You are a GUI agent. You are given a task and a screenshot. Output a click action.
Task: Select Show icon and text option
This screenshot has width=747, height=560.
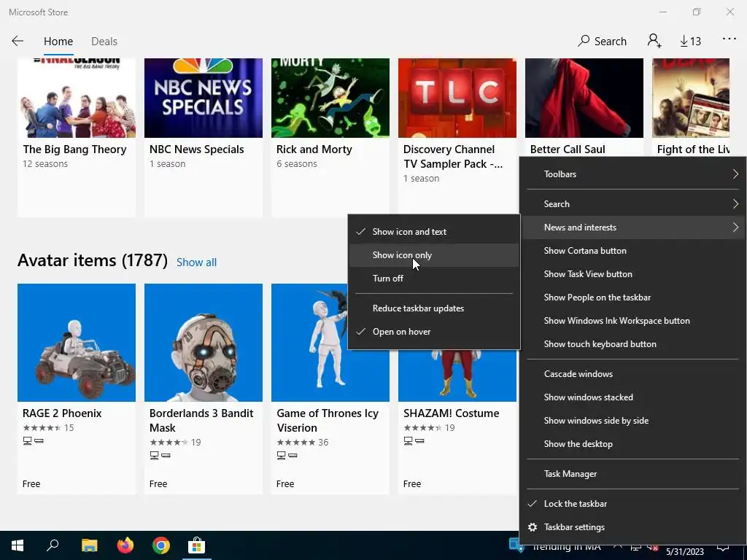pyautogui.click(x=434, y=232)
